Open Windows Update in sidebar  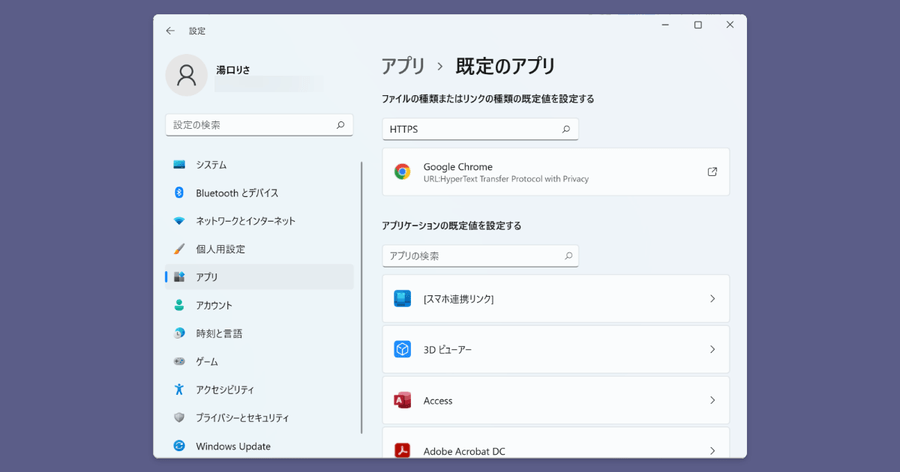click(x=233, y=446)
